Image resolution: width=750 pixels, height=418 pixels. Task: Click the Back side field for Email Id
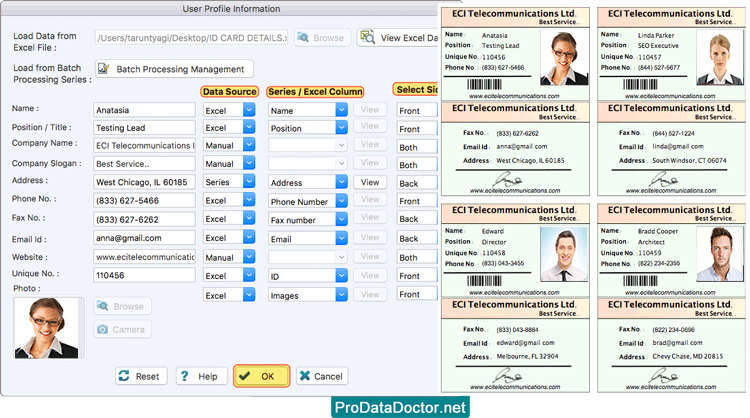417,238
